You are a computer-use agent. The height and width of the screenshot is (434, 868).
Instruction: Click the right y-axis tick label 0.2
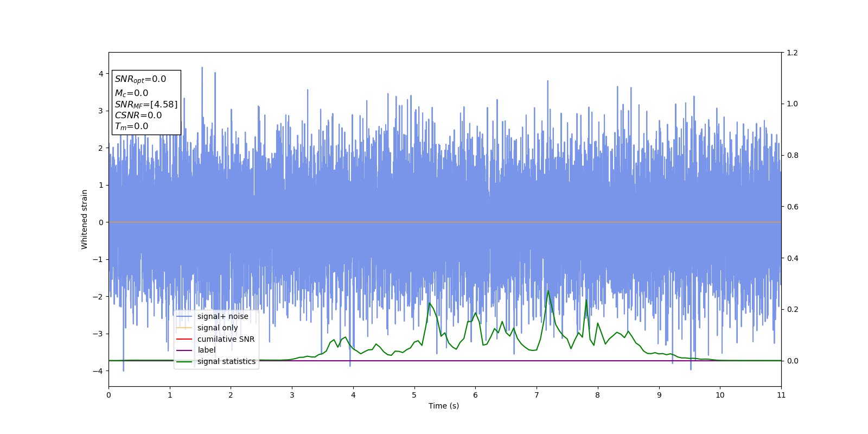[x=793, y=309]
